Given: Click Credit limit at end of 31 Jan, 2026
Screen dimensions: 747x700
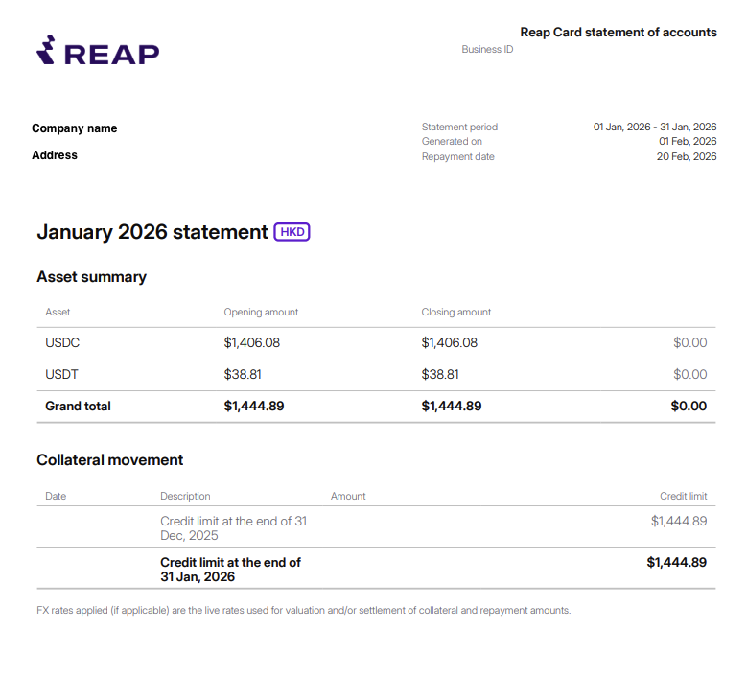Looking at the screenshot, I should (x=230, y=570).
